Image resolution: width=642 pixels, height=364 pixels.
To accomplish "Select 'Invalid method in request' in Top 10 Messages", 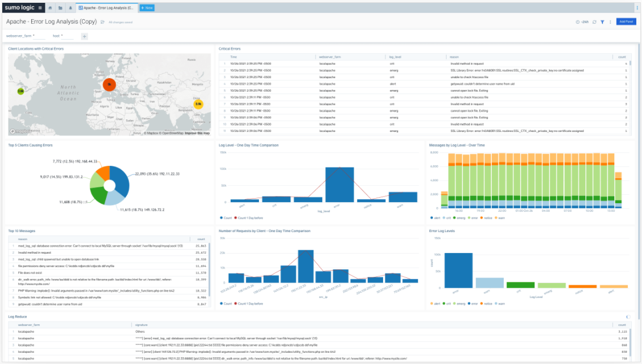I will pyautogui.click(x=110, y=252).
